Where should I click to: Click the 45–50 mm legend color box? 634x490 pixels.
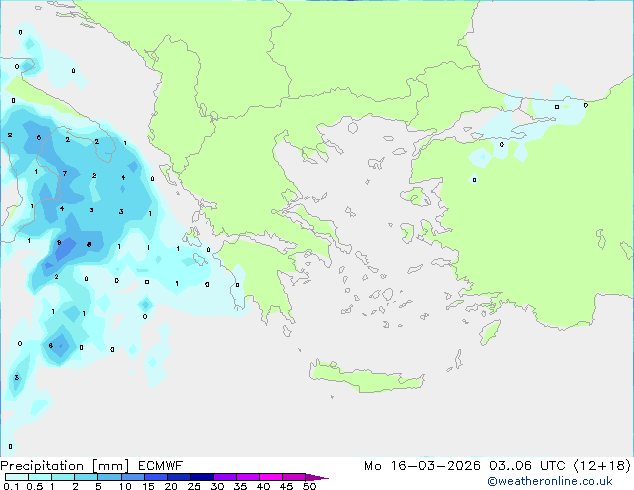(294, 477)
